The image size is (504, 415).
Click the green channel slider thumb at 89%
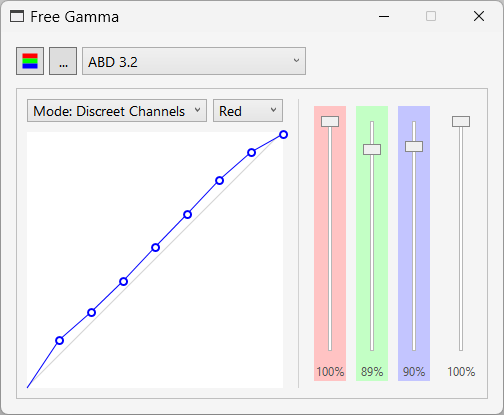tap(372, 149)
